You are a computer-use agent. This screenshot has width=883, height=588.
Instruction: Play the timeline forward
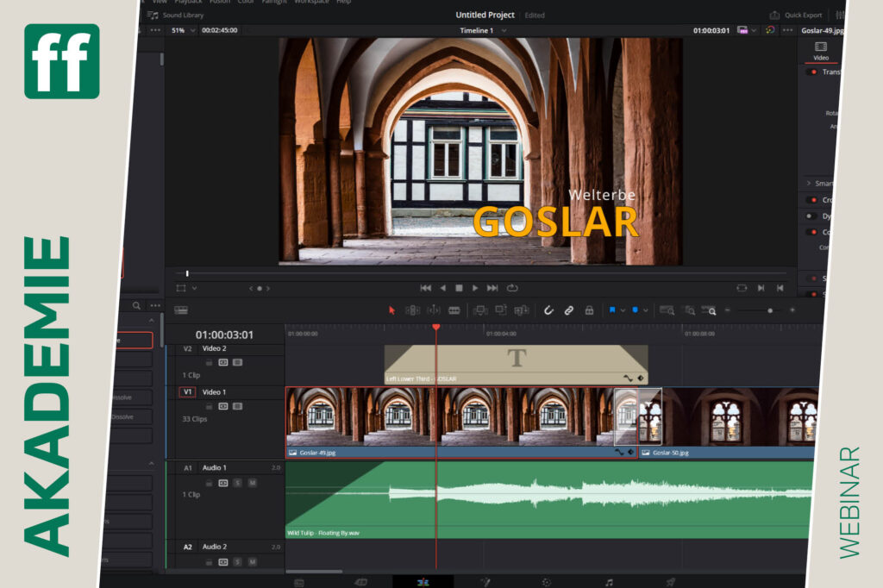tap(475, 288)
